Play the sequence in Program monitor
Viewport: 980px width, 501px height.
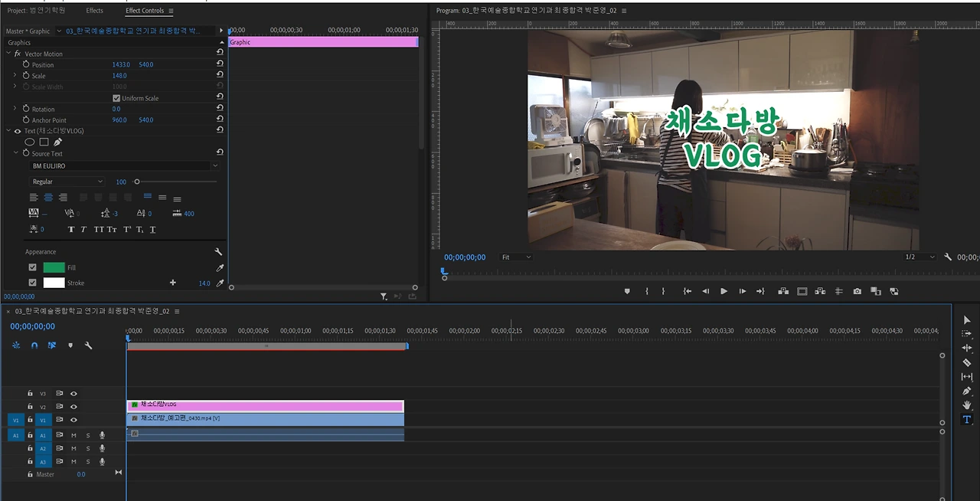[x=724, y=291]
